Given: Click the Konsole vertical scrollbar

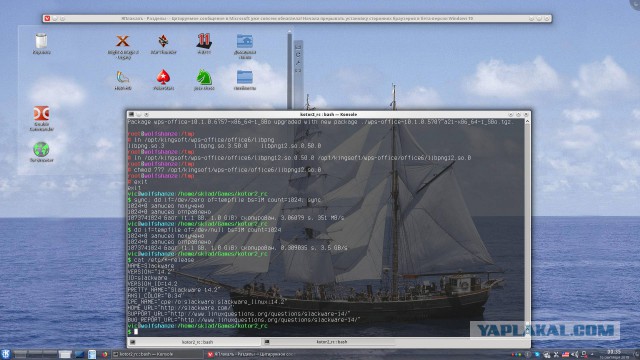Looking at the screenshot, I should click(x=527, y=229).
